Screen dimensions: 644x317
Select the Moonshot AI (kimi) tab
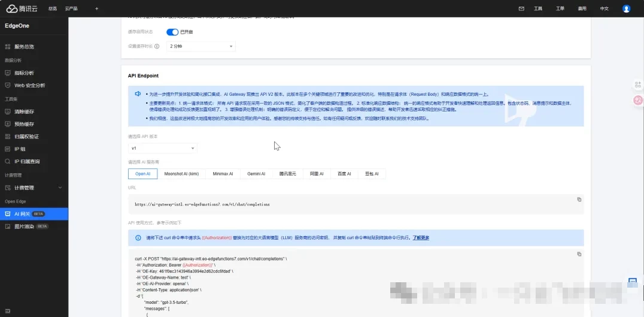click(x=181, y=174)
